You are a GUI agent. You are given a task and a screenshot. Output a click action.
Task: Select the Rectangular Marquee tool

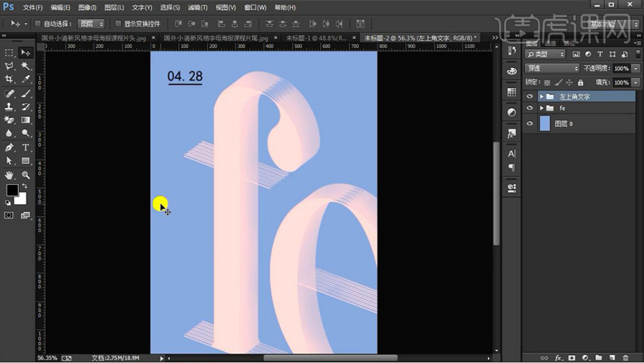9,53
